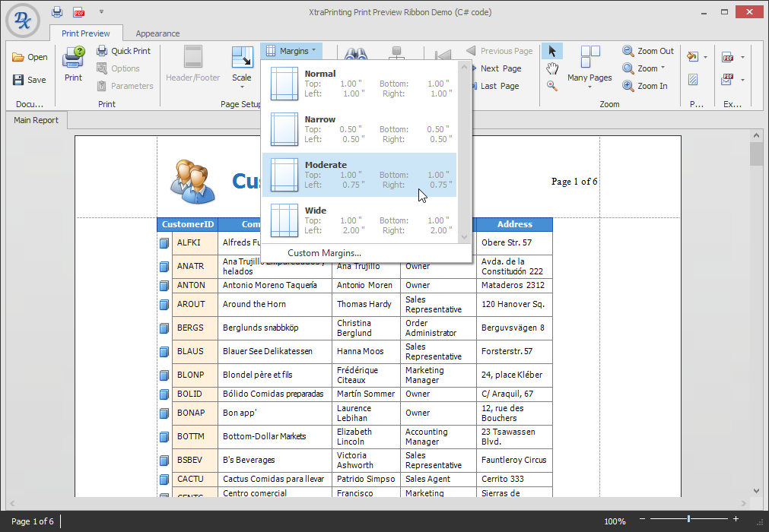Viewport: 769px width, 532px height.
Task: Click the zoom slider in status bar
Action: pos(688,519)
